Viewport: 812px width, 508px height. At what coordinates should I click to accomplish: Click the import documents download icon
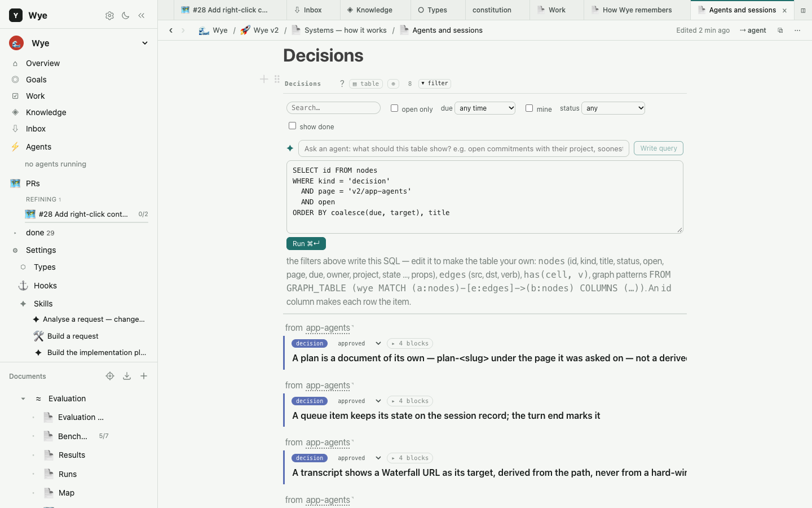coord(127,376)
